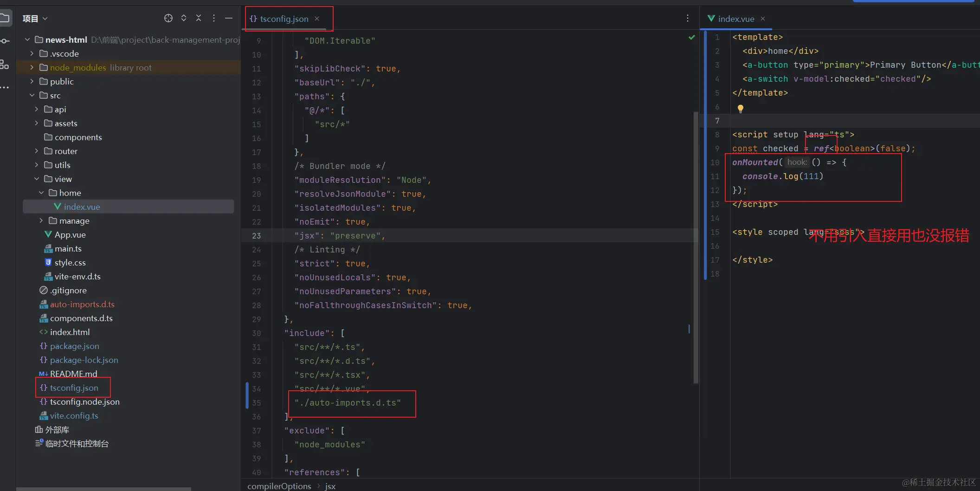Screen dimensions: 980x491
Task: Click line number 23 in tsconfig gutter
Action: click(x=256, y=236)
